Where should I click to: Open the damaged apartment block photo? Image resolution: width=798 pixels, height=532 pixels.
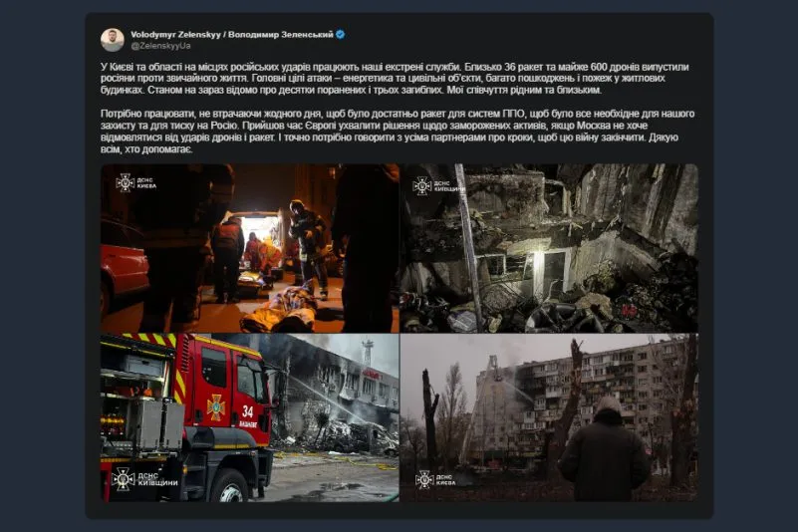548,417
